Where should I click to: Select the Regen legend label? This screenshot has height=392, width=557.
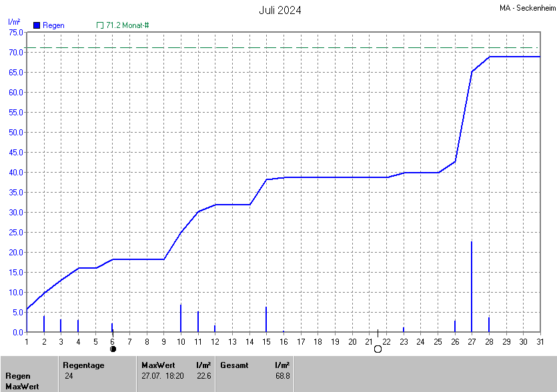tap(53, 25)
